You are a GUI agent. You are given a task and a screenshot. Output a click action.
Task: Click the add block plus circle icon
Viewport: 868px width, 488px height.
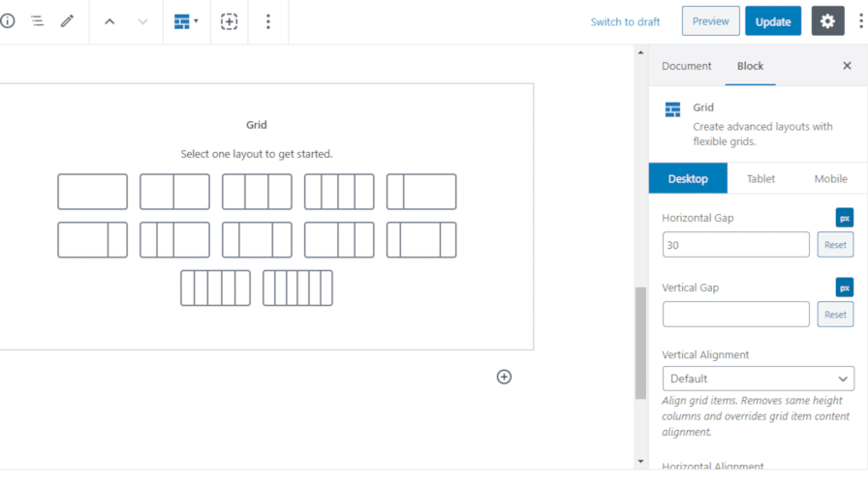point(504,377)
